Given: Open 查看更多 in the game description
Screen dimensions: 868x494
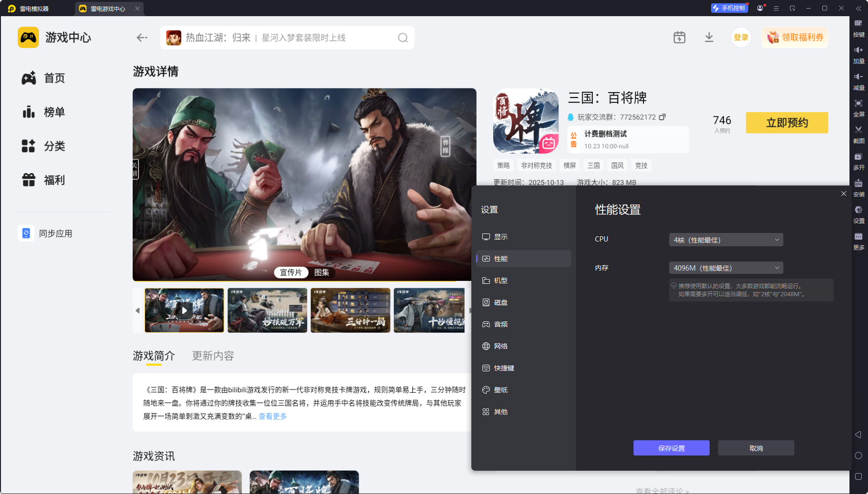Looking at the screenshot, I should point(273,416).
